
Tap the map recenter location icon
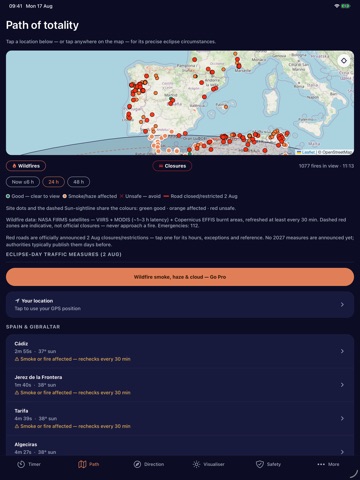click(x=344, y=61)
